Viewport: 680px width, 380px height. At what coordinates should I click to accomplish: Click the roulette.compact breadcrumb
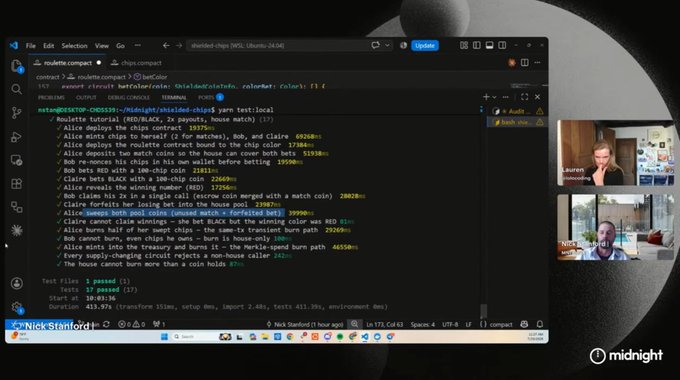pyautogui.click(x=97, y=77)
